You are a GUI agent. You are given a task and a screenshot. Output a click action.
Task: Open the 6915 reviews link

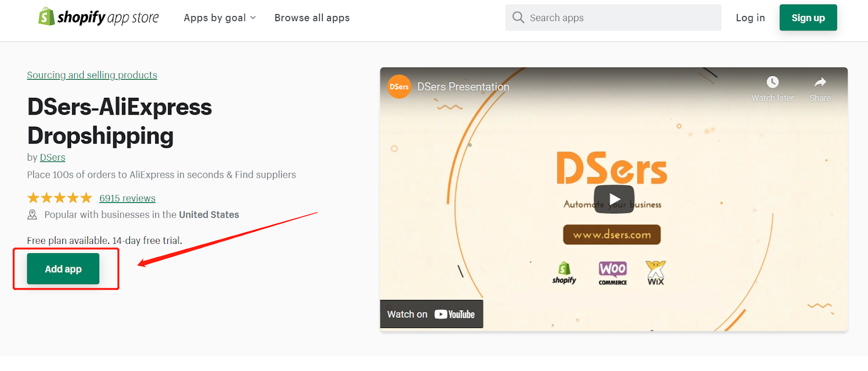(127, 198)
